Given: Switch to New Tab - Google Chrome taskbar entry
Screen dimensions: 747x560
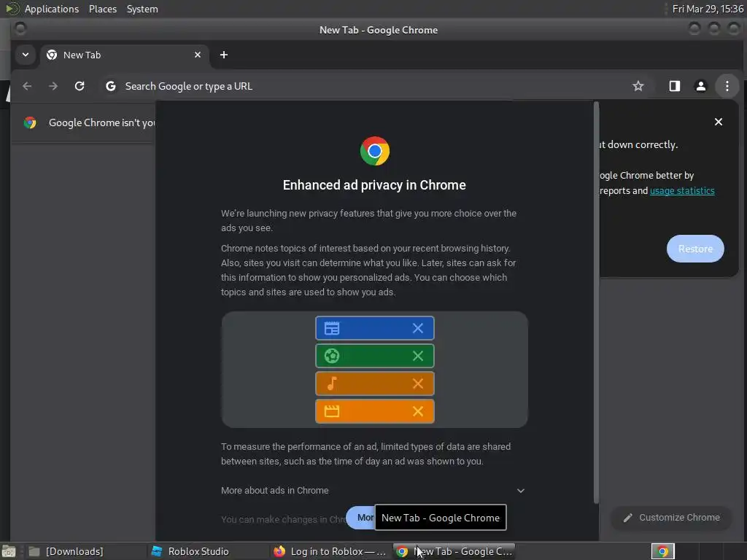Looking at the screenshot, I should coord(454,551).
